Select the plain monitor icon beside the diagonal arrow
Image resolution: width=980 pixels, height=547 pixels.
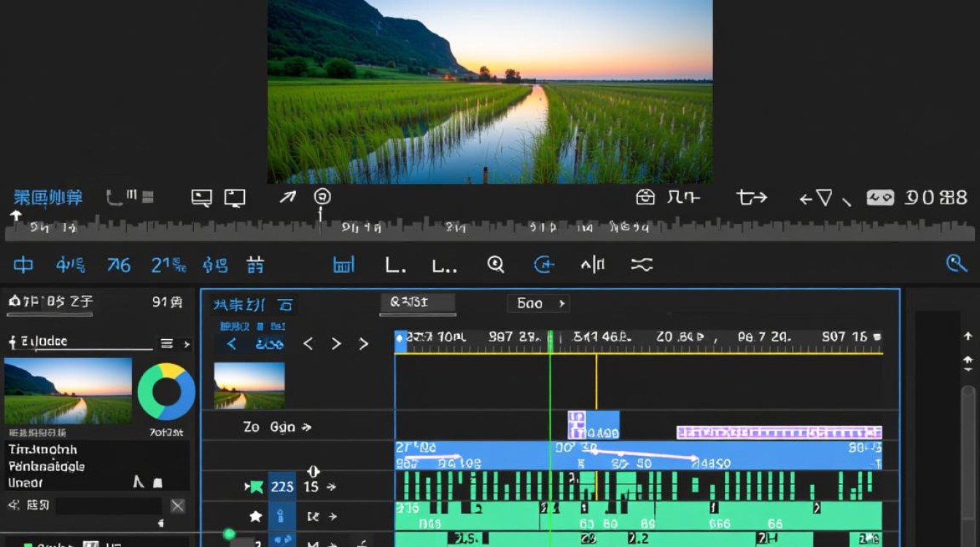(235, 198)
